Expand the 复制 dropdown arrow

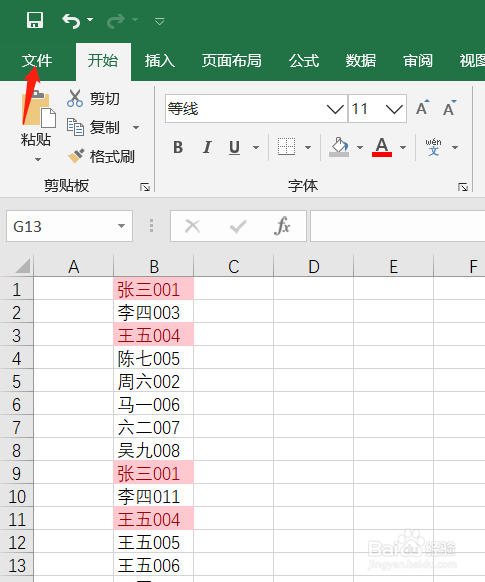click(136, 128)
